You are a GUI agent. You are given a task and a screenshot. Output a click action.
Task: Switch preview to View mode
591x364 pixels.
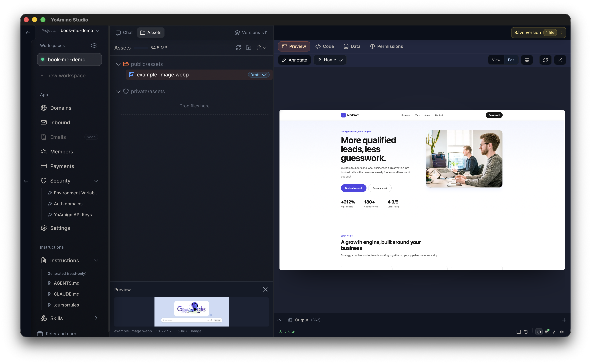[496, 60]
